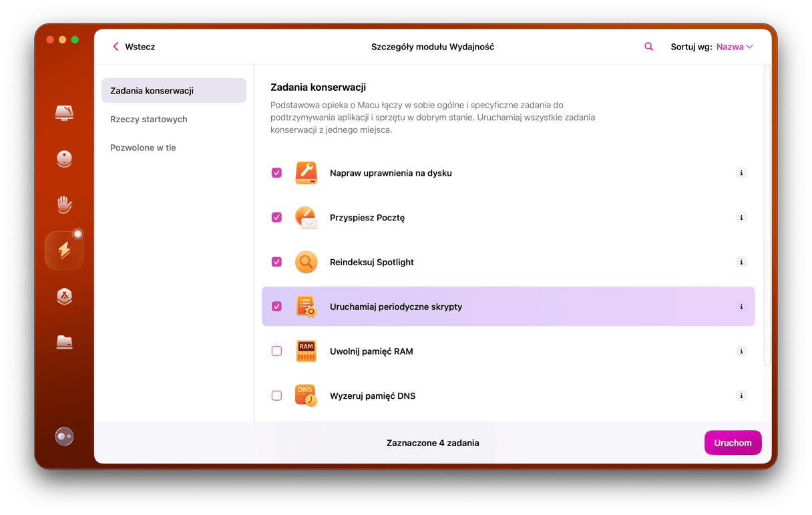Click the Szczegóły modułu Wydajność title
Screen dimensions: 812x515
point(433,47)
